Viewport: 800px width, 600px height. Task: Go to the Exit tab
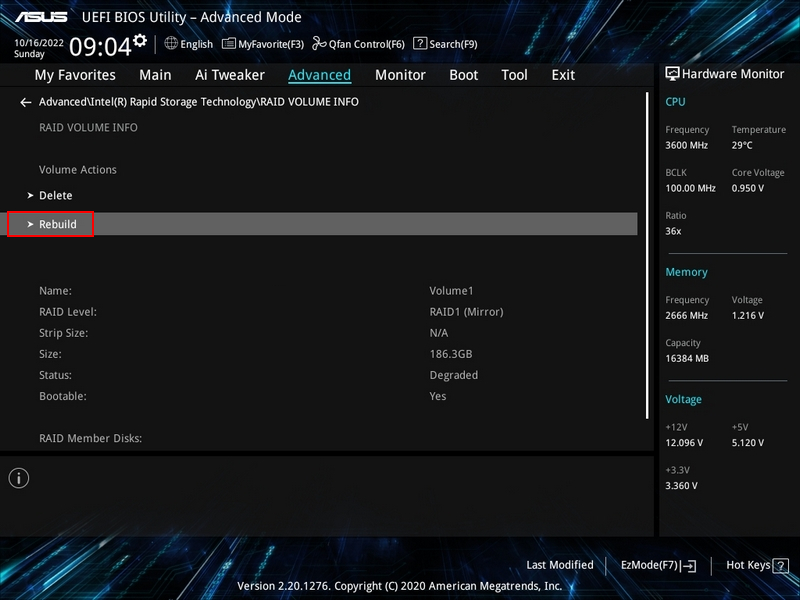(x=563, y=75)
